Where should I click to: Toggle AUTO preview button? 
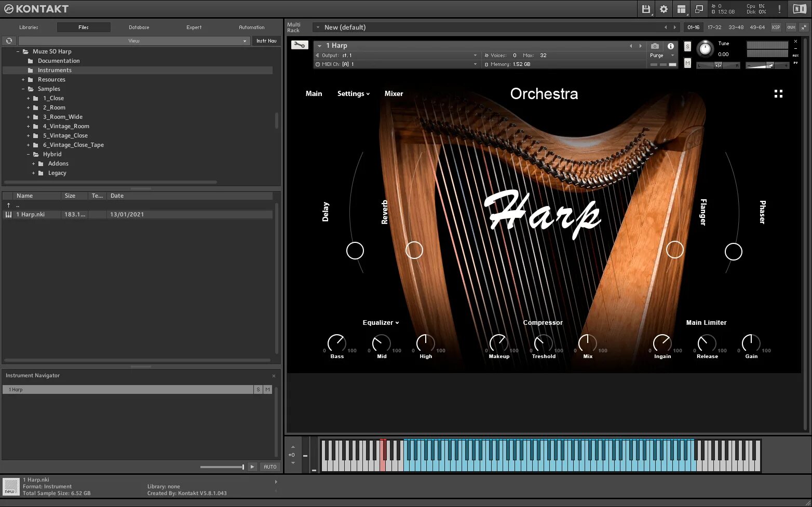coord(270,467)
